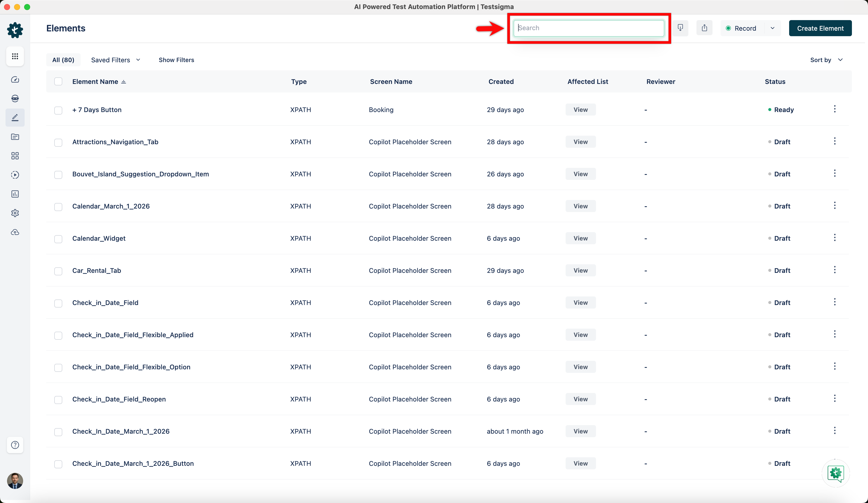Switch to the All (80) tab
Viewport: 868px width, 503px height.
pos(63,60)
